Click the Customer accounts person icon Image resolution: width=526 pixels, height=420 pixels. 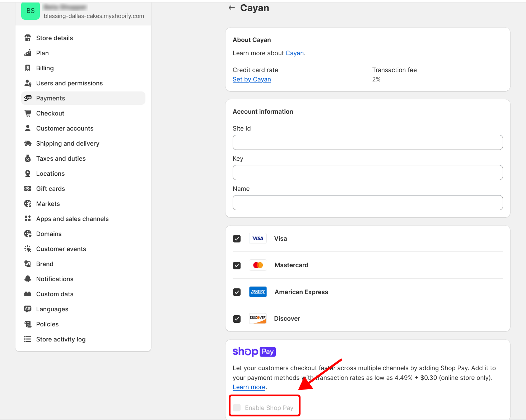pos(28,128)
